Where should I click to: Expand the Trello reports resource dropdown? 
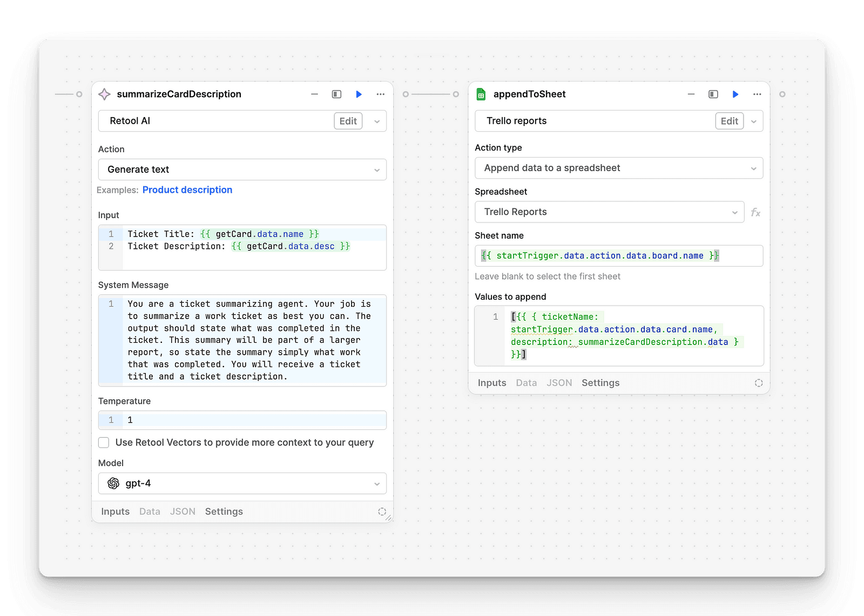point(754,121)
